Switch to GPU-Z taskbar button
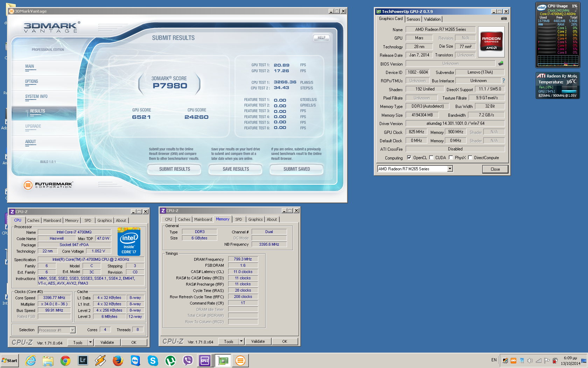 223,360
